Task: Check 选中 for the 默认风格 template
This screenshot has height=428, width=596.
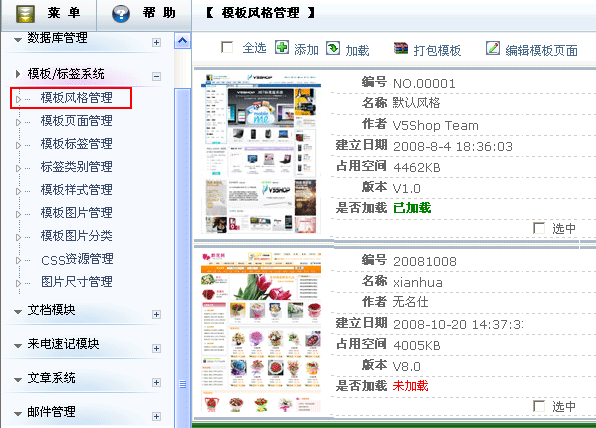Action: point(539,228)
